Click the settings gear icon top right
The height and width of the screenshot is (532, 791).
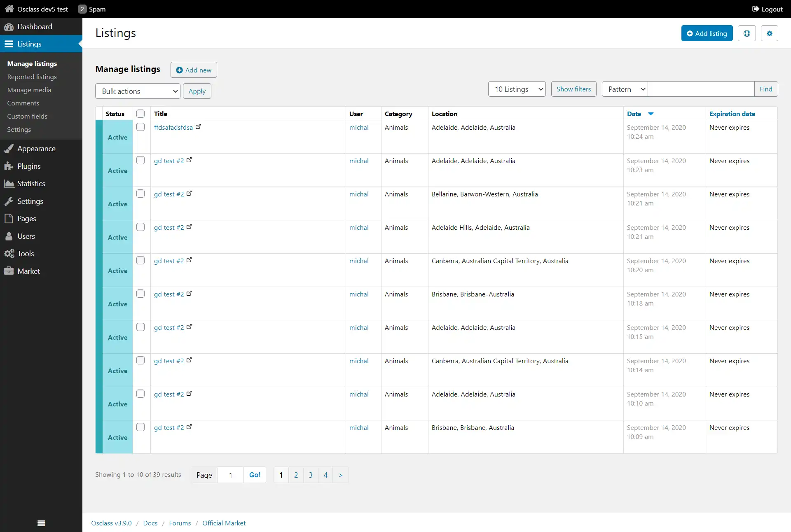point(770,33)
